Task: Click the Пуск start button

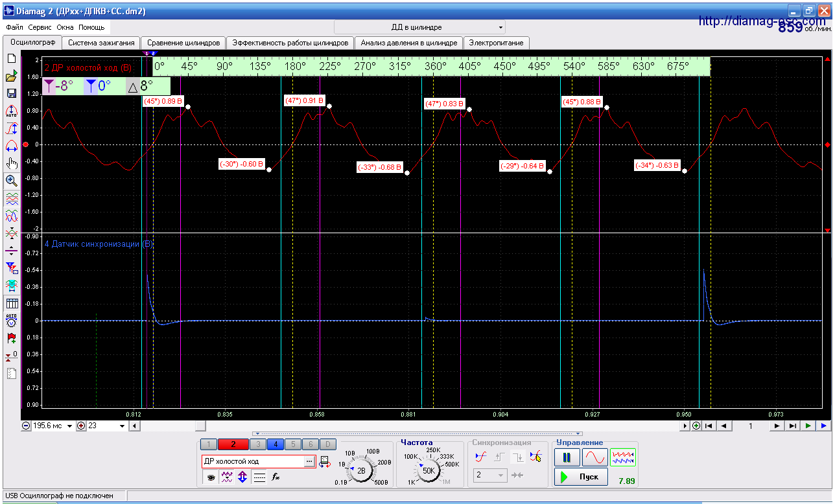Action: click(x=581, y=477)
